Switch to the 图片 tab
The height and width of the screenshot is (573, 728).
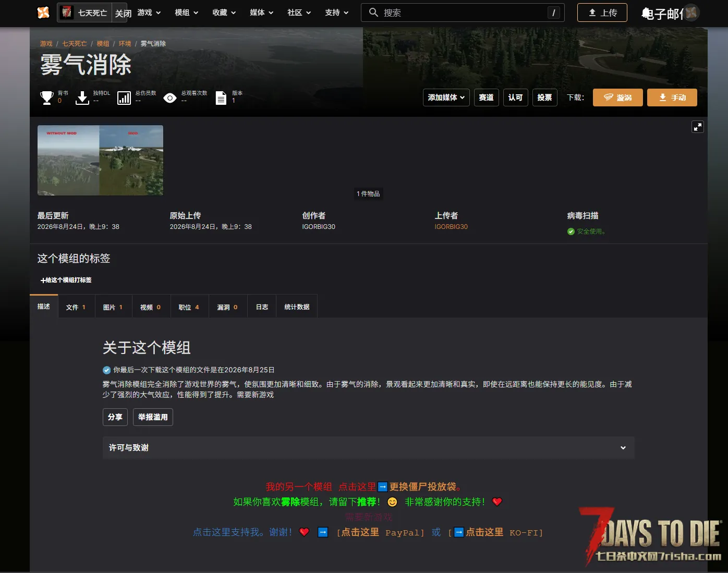113,307
